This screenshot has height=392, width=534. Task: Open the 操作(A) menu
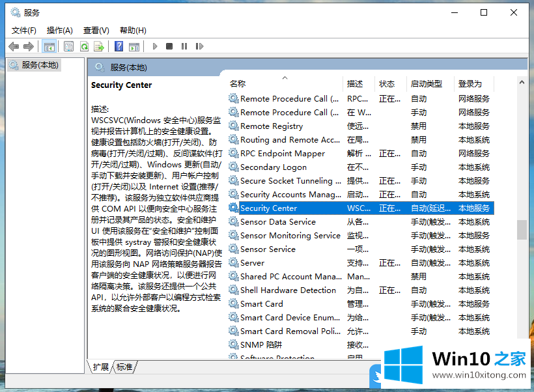[x=60, y=31]
